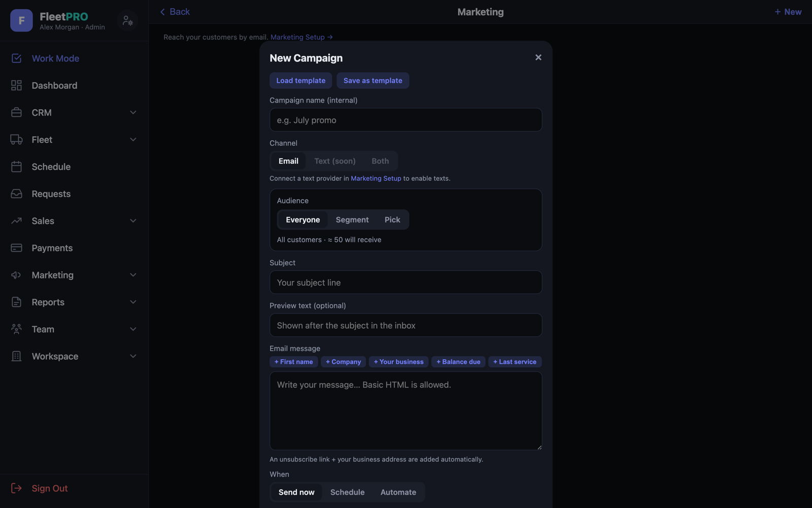This screenshot has width=812, height=508.
Task: Click the Work Mode checkbox icon
Action: tap(16, 58)
